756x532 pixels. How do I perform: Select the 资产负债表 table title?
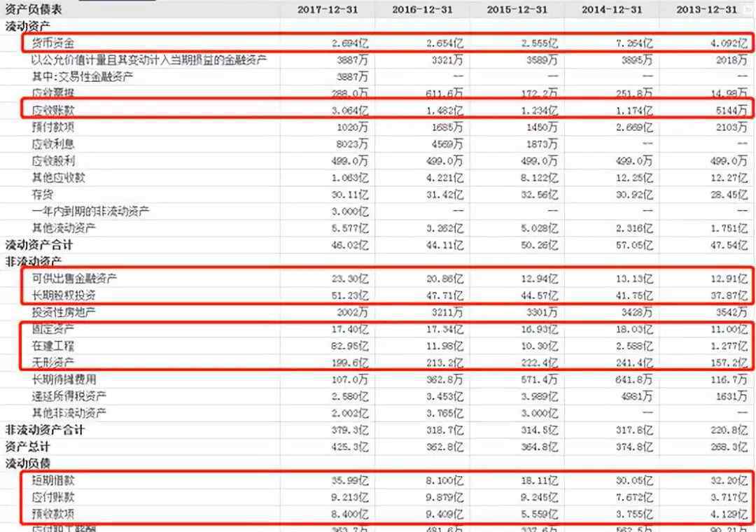33,9
